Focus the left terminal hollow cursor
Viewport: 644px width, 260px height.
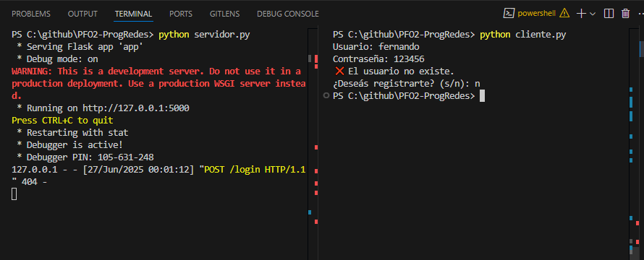click(x=14, y=194)
